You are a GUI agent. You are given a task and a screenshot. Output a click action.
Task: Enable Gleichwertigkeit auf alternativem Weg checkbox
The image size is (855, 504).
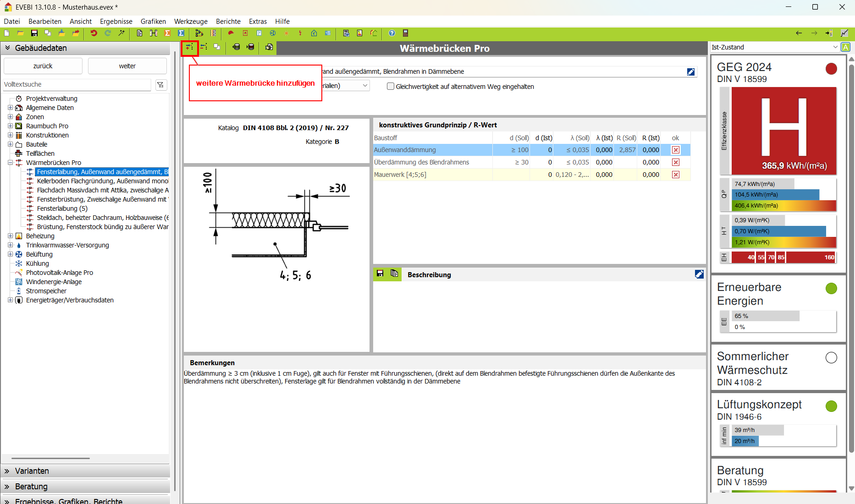pyautogui.click(x=391, y=87)
